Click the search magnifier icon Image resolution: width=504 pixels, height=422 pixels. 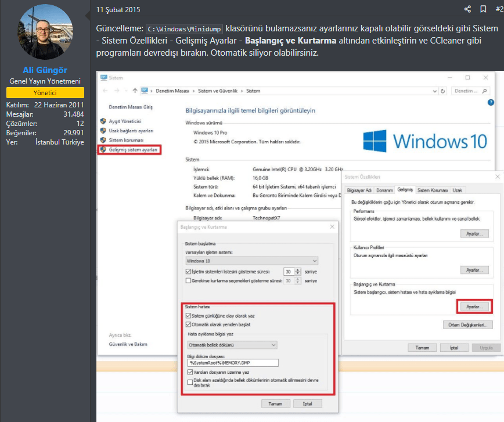pyautogui.click(x=484, y=91)
